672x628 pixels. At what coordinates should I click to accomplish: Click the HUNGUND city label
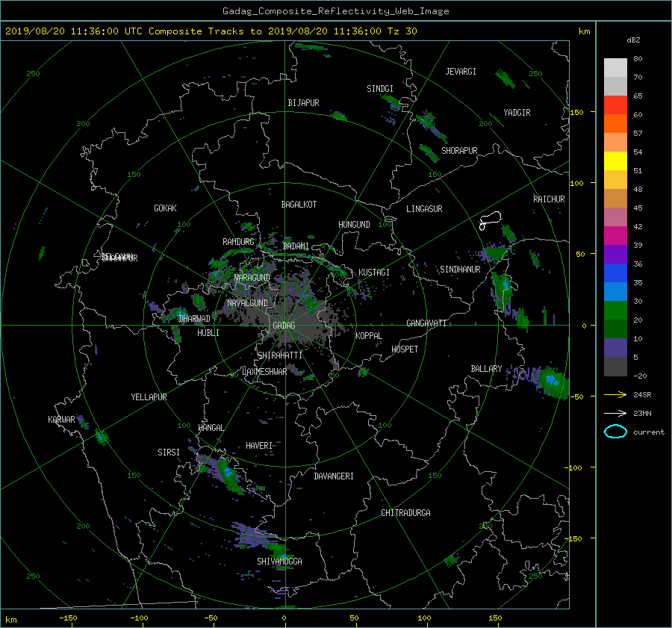point(354,225)
